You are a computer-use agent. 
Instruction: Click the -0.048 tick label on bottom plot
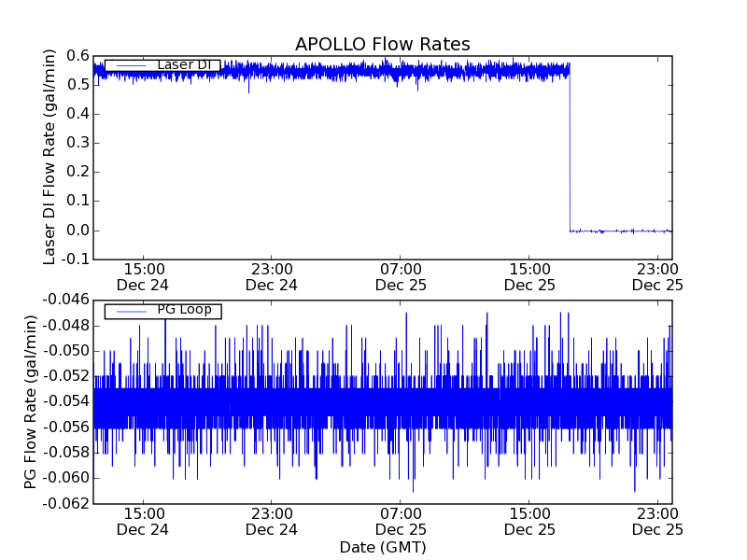65,326
